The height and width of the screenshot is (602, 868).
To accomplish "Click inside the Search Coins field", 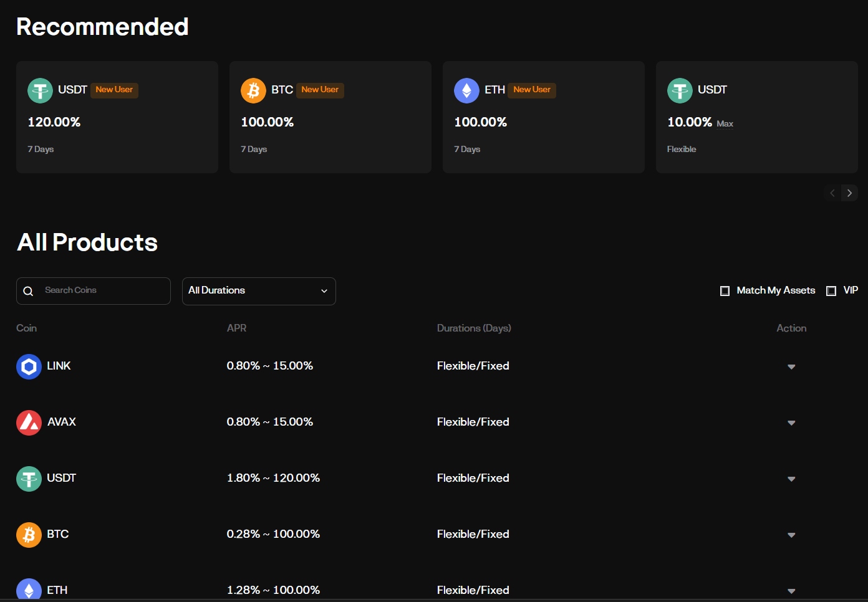I will click(94, 290).
